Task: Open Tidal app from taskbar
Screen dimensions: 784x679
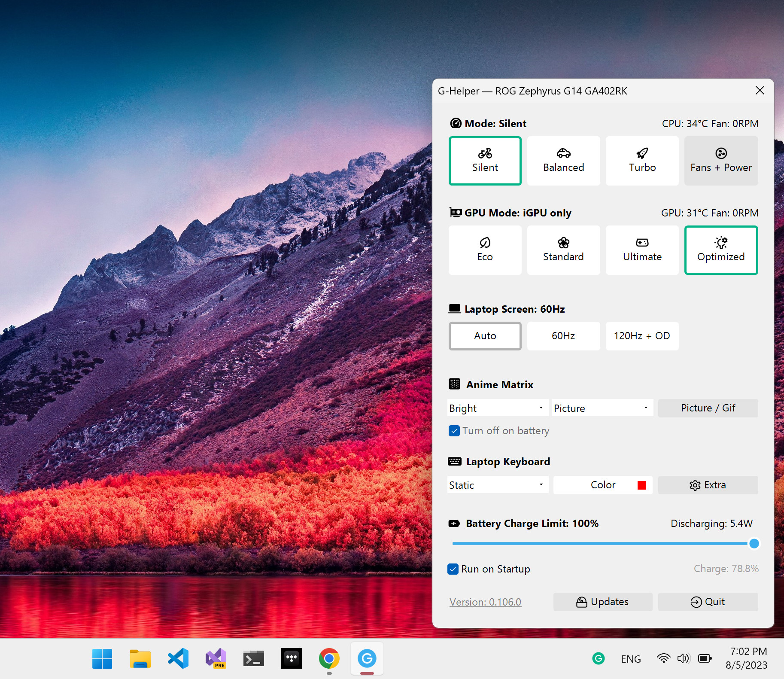Action: (292, 658)
